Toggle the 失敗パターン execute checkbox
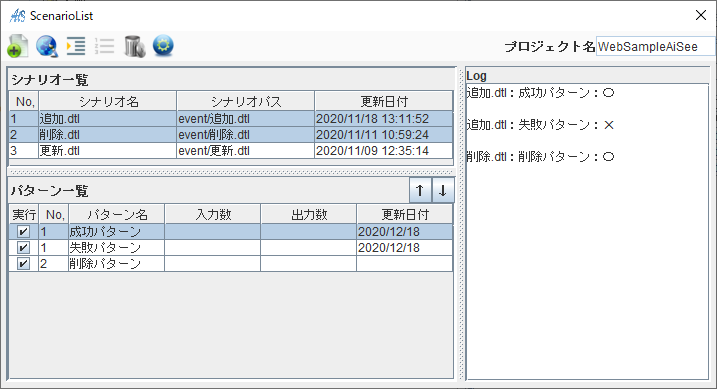Viewport: 717px width, 389px height. tap(23, 248)
